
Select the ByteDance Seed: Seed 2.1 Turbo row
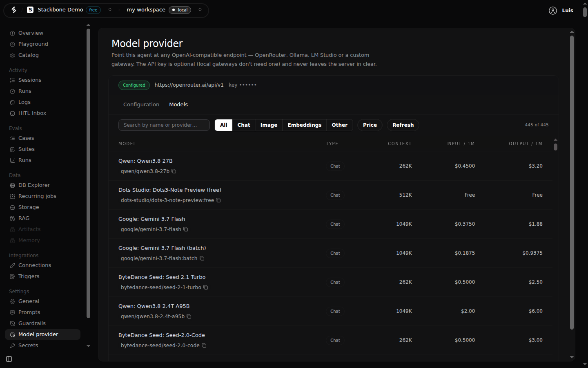tap(331, 282)
